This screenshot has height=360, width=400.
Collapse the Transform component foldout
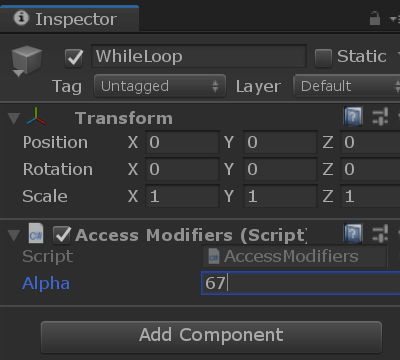coord(14,118)
